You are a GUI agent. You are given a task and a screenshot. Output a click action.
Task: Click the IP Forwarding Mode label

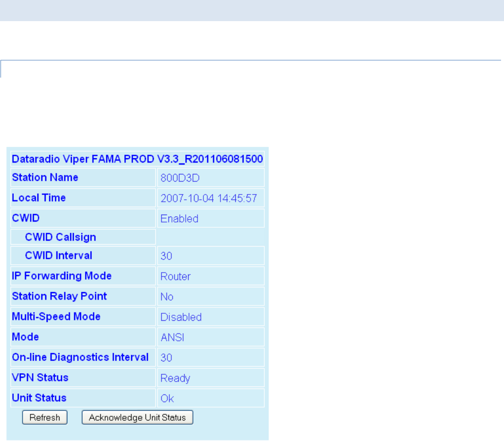62,276
